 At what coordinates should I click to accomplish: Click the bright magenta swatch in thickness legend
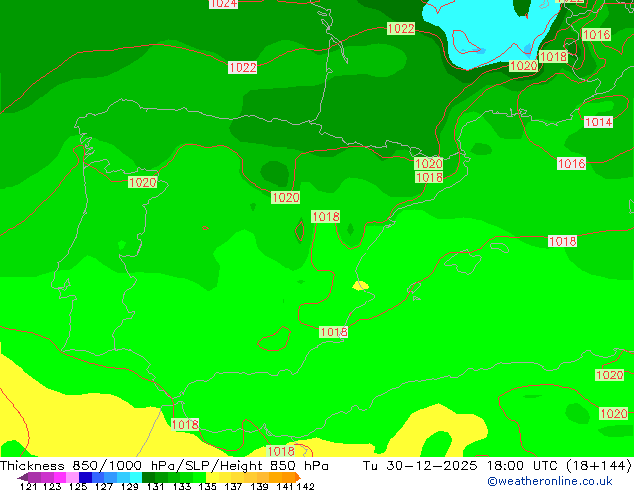[60, 477]
